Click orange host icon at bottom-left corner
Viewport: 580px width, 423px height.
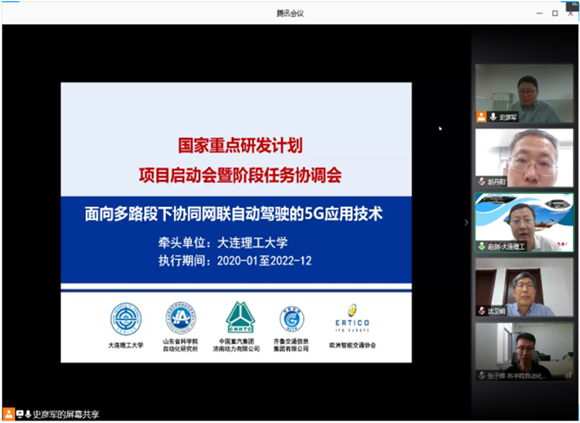point(9,414)
